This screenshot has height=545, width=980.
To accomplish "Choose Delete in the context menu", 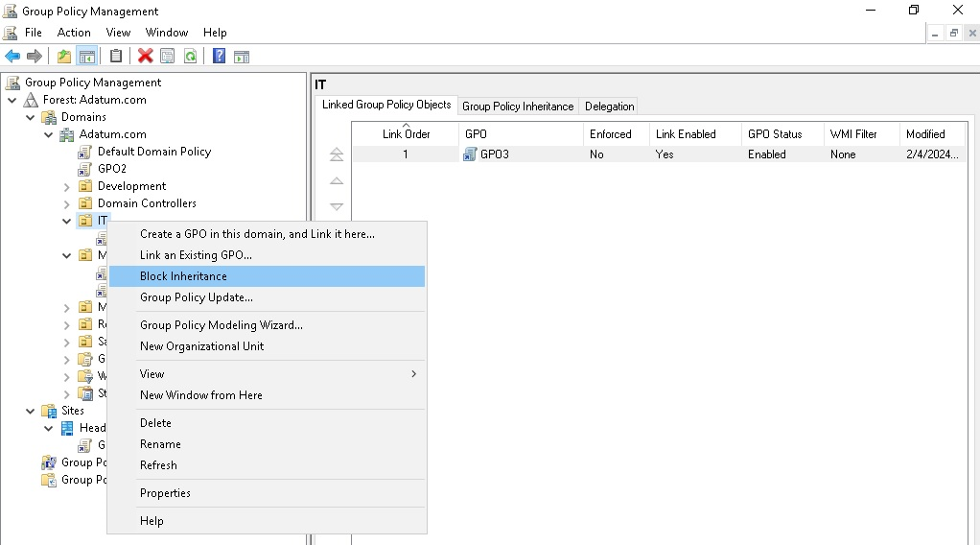I will [267, 423].
